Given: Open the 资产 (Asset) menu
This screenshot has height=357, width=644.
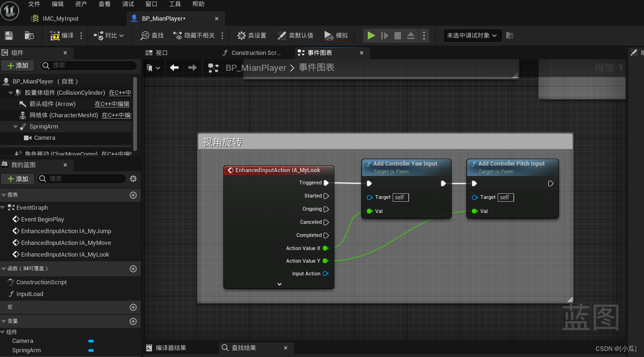Looking at the screenshot, I should [81, 4].
